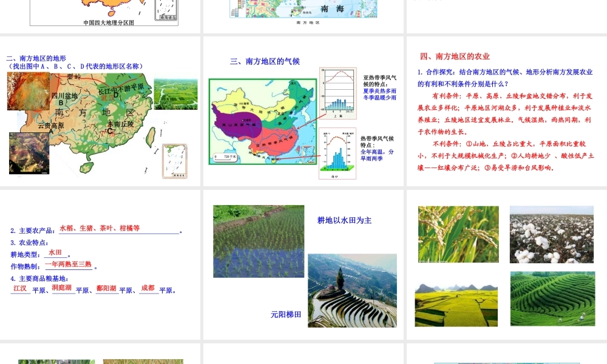Click the green tea terraces photo
This screenshot has height=364, width=607.
tap(553, 298)
